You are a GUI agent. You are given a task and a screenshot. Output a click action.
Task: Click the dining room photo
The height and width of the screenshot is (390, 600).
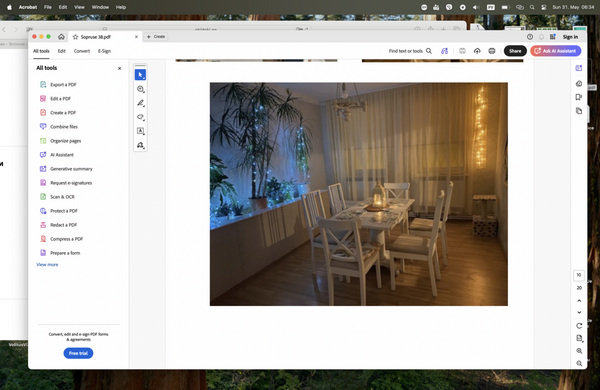pos(359,194)
